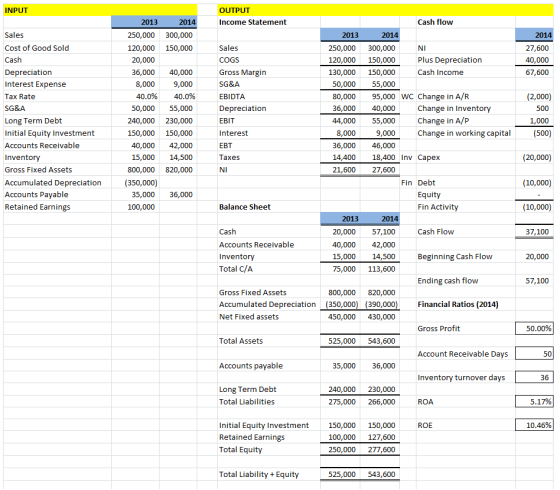560x490 pixels.
Task: Select Tax Rate input label
Action: 20,97
